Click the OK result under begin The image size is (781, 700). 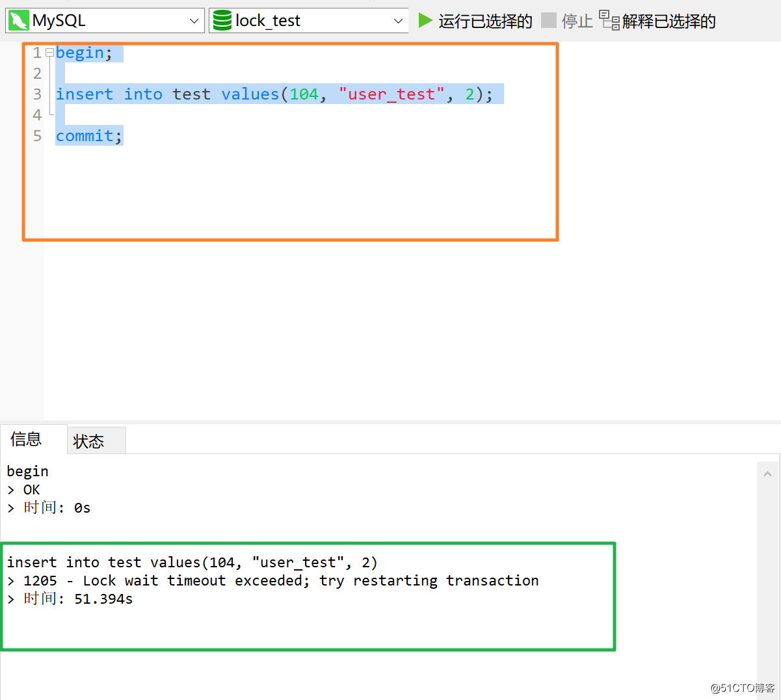point(23,489)
